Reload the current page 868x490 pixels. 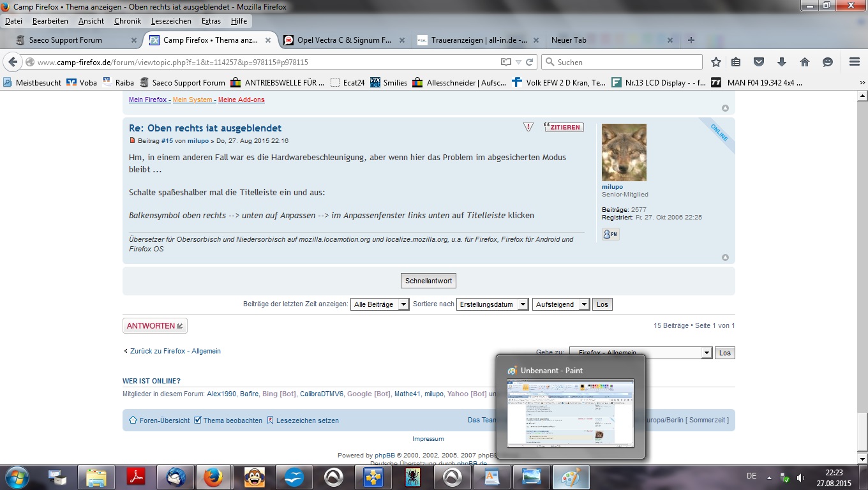(529, 62)
